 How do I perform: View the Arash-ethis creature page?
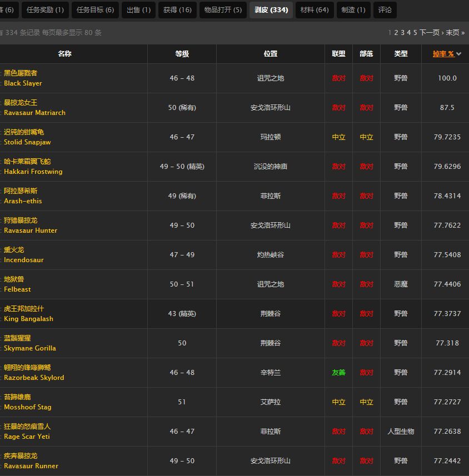[23, 201]
